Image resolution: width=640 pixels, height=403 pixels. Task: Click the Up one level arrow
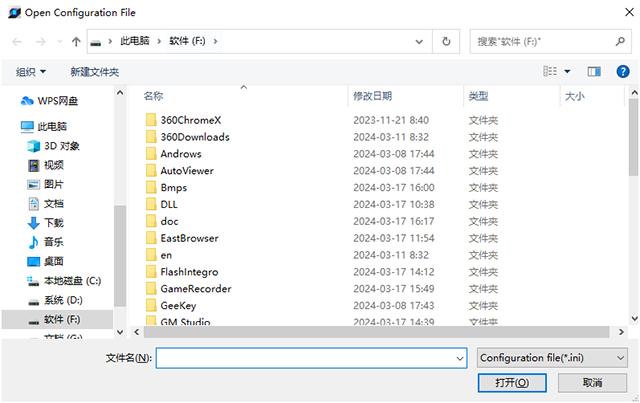click(x=76, y=42)
